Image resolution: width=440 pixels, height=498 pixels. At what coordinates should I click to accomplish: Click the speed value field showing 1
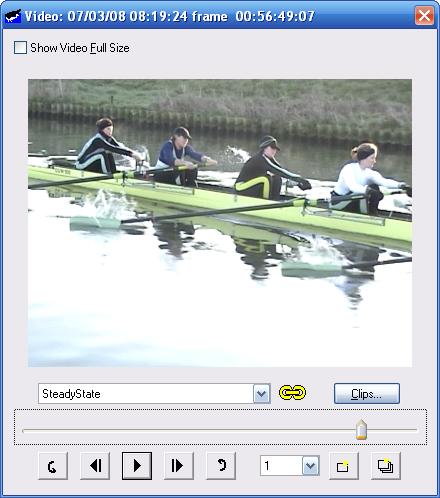(281, 466)
